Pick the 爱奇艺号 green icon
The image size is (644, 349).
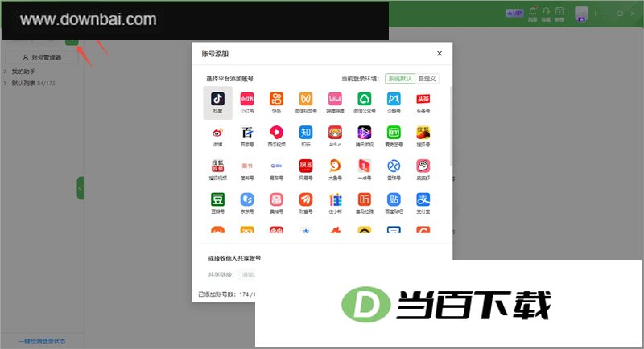(394, 133)
